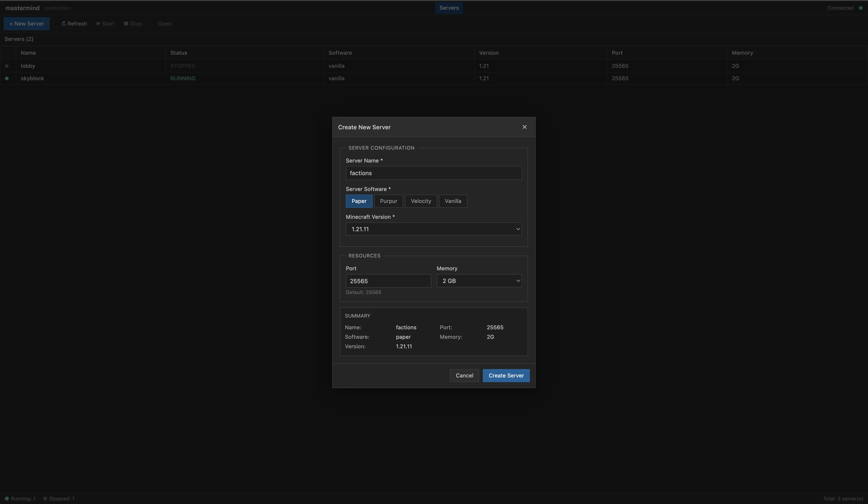
Task: Refresh the server list
Action: pyautogui.click(x=74, y=24)
